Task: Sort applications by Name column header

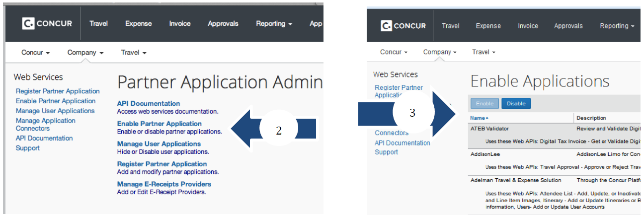Action: [479, 118]
